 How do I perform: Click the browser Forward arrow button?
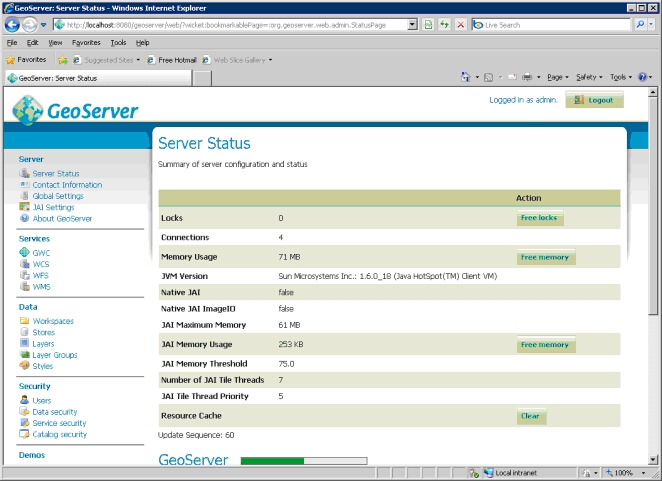point(29,25)
